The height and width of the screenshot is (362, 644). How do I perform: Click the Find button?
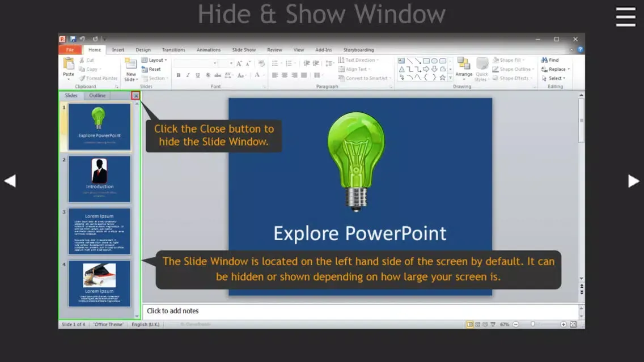coord(550,60)
